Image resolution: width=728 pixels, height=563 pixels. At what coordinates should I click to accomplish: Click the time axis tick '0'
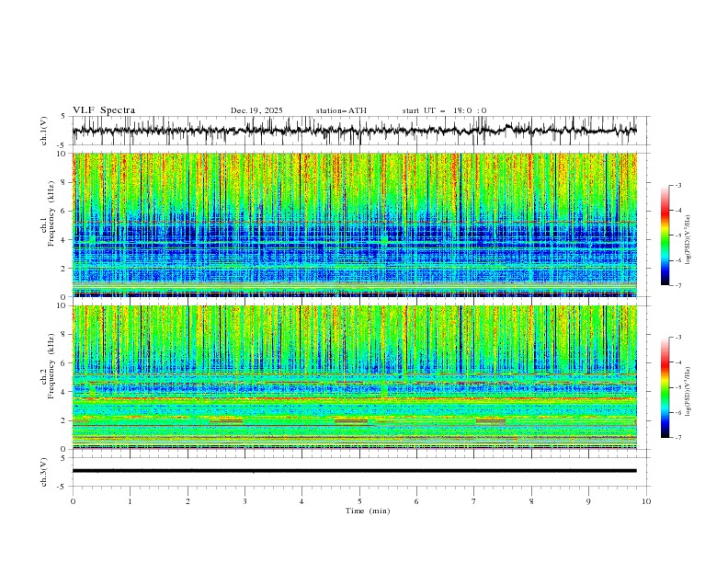pos(73,501)
